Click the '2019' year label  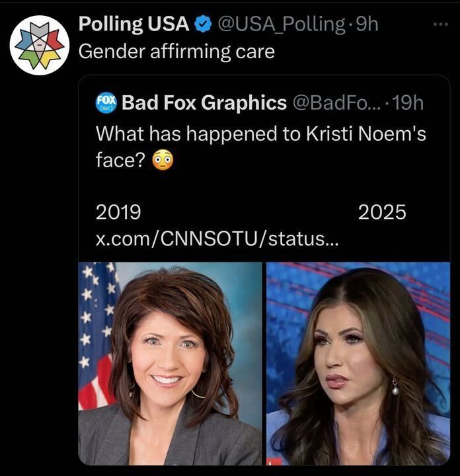(118, 212)
